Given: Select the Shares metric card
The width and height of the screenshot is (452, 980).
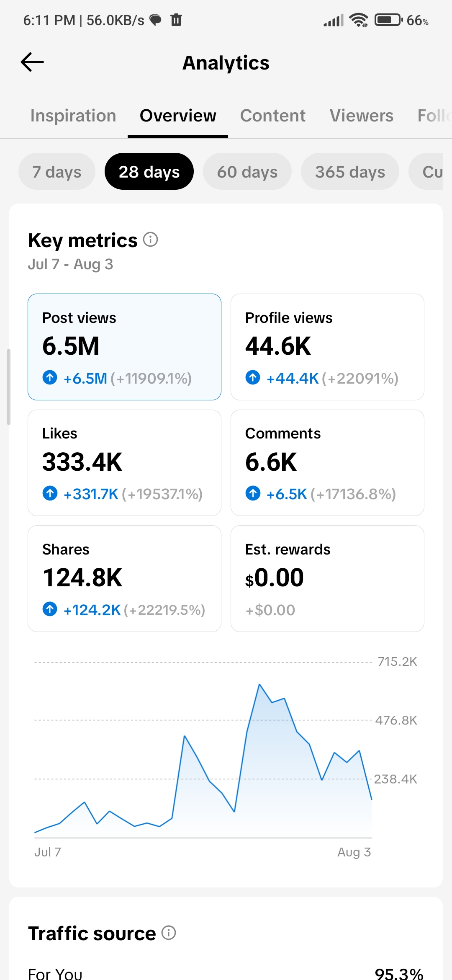Looking at the screenshot, I should point(124,578).
